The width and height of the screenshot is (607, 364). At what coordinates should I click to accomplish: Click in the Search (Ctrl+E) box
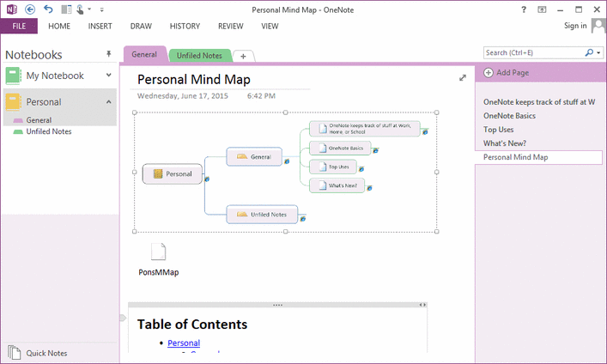[532, 53]
